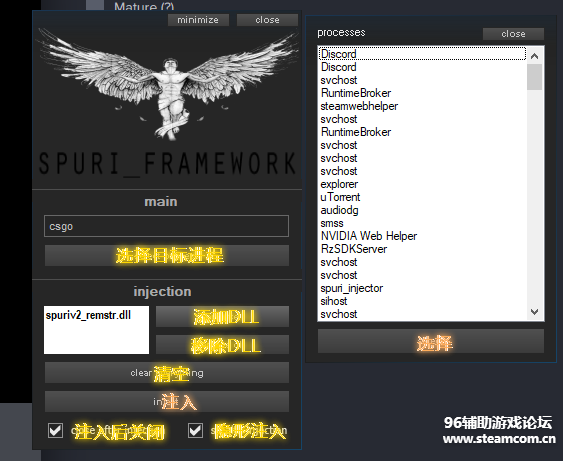Click the process list scroll up arrow
Viewport: 563px width, 461px height.
click(534, 56)
